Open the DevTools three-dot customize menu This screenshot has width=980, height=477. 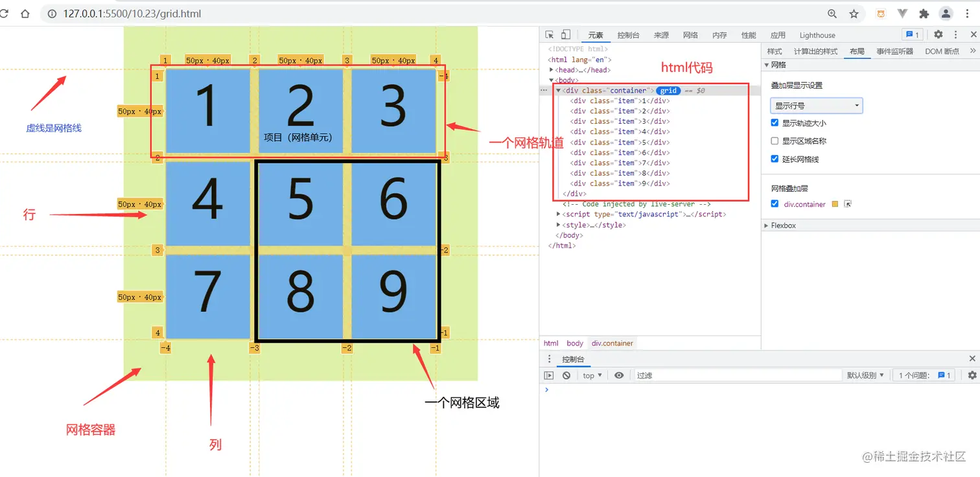955,35
